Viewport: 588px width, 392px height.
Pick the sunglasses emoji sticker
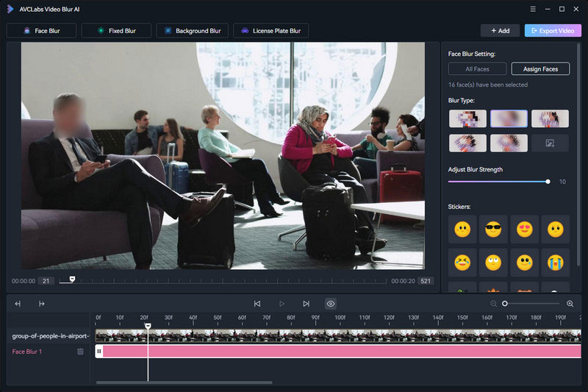(493, 229)
